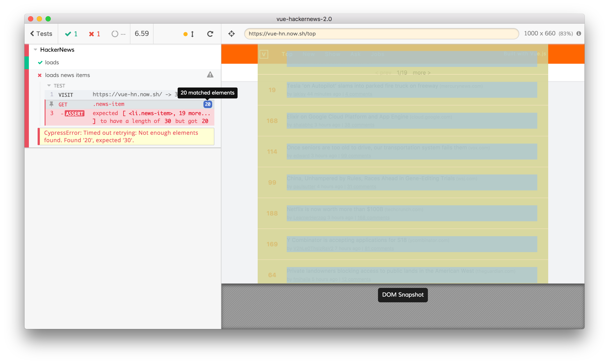Collapse the failed "loads news items" test
The image size is (609, 364).
pyautogui.click(x=67, y=75)
